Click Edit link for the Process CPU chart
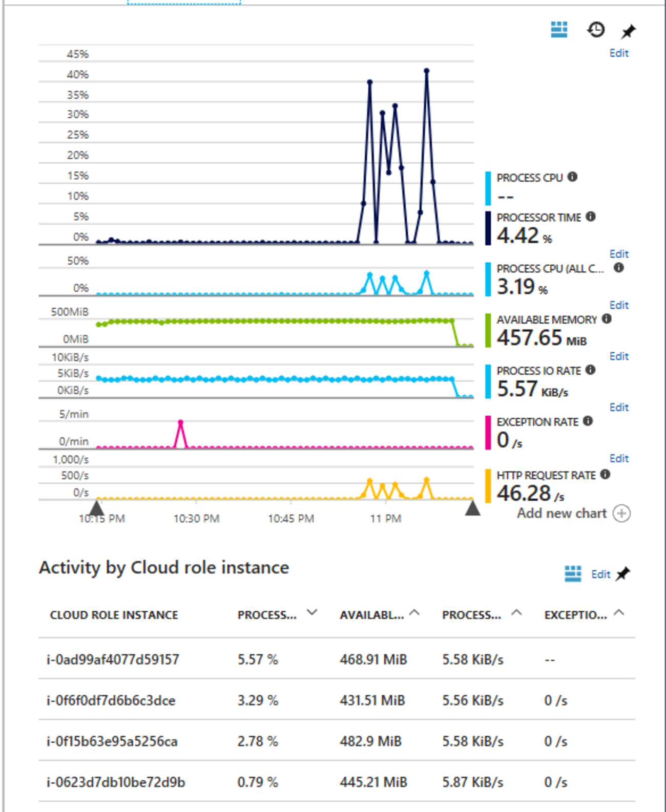Image resolution: width=666 pixels, height=812 pixels. [619, 53]
